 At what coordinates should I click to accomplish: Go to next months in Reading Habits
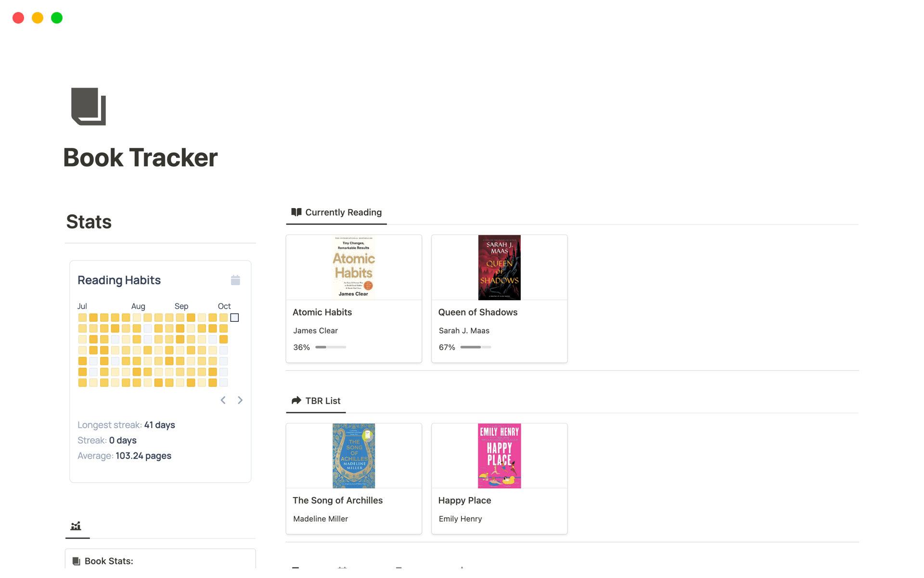point(240,400)
